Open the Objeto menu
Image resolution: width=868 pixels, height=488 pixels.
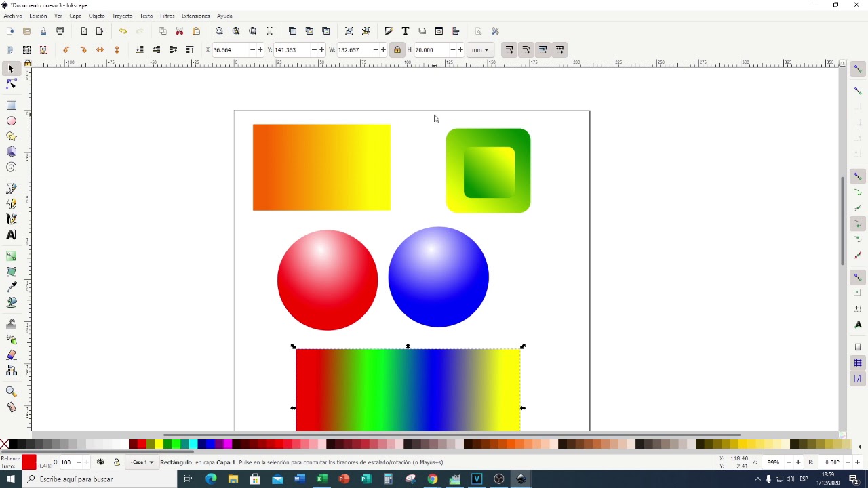tap(96, 16)
